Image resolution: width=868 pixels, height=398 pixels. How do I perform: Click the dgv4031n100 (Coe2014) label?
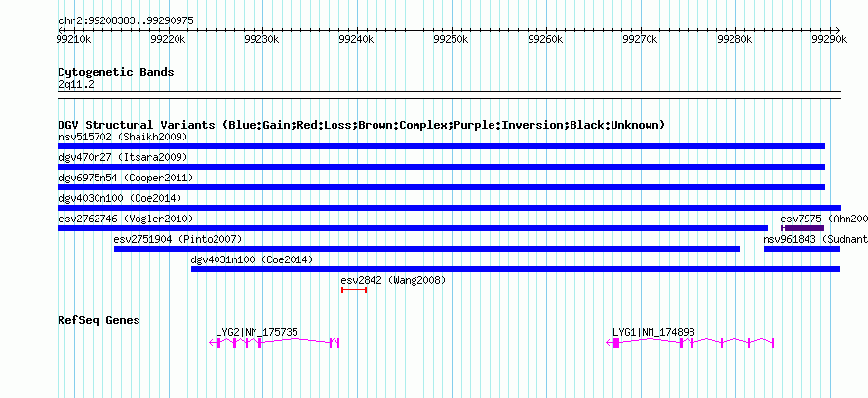pos(252,259)
